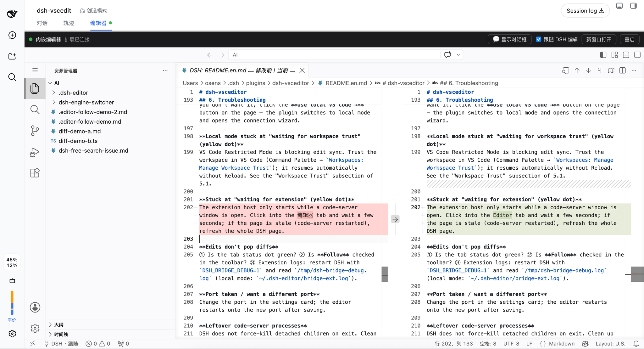
Task: Open dsh-free-search-issue.md file
Action: [93, 150]
